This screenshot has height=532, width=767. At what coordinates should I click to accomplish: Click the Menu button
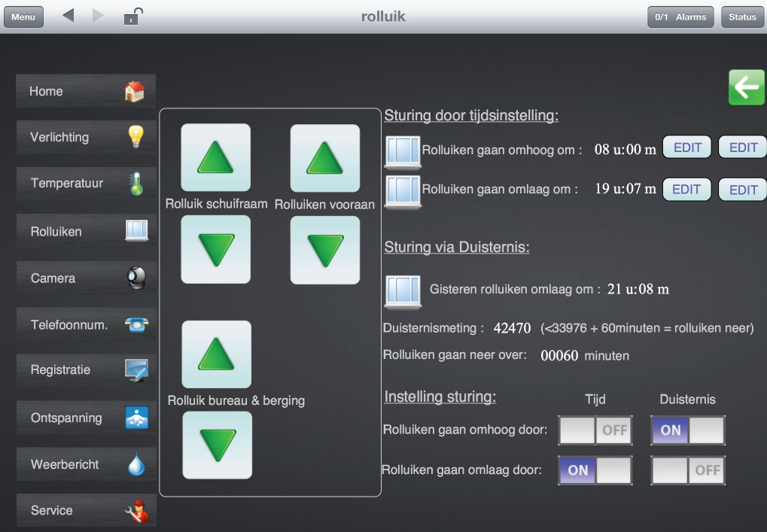click(x=23, y=17)
